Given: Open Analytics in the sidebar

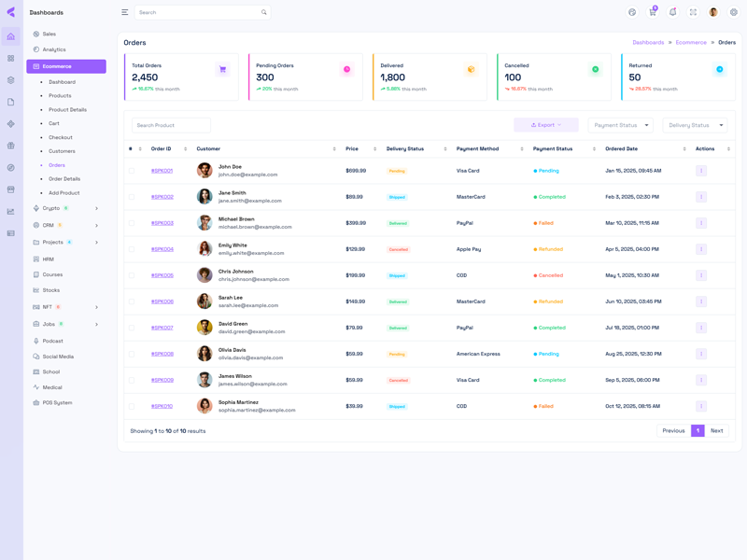Looking at the screenshot, I should pyautogui.click(x=54, y=49).
